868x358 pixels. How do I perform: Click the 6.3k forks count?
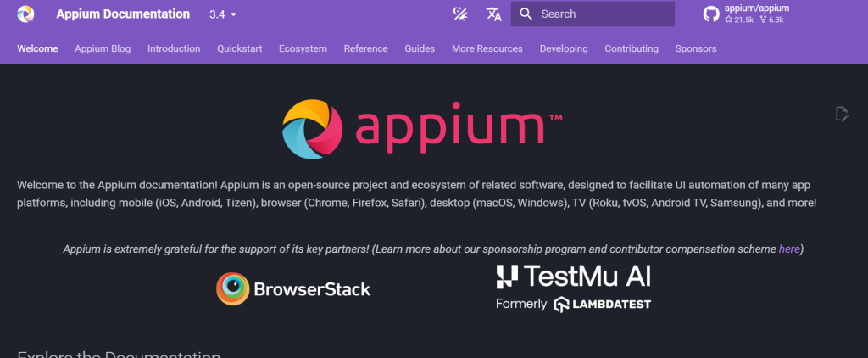771,20
